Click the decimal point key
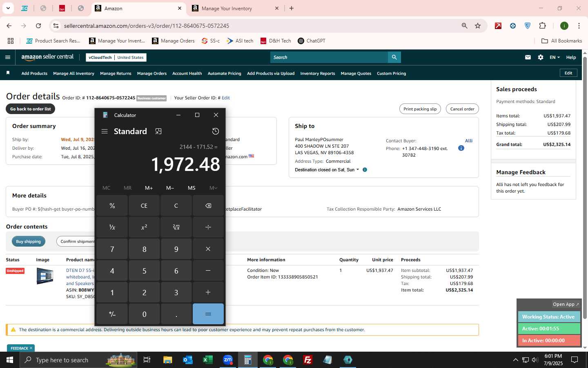 click(176, 314)
